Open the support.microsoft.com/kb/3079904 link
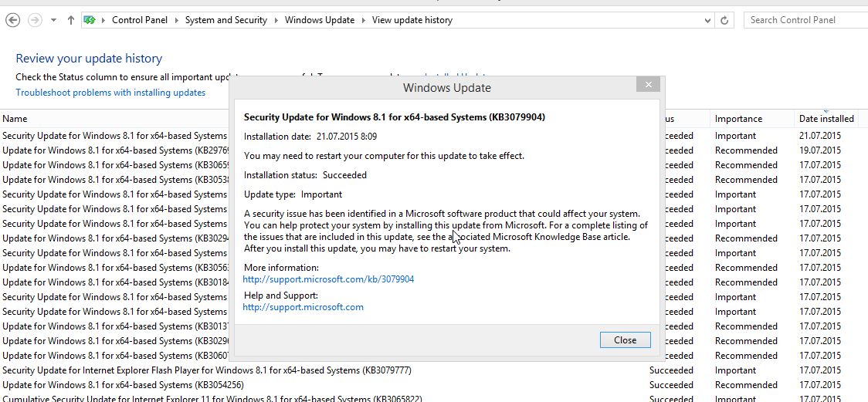 tap(328, 279)
